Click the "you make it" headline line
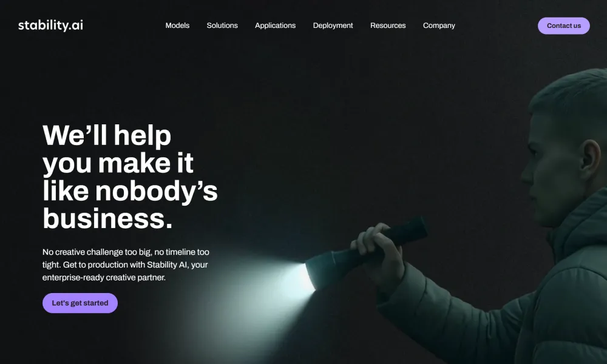Viewport: 607px width, 364px height. coord(118,163)
